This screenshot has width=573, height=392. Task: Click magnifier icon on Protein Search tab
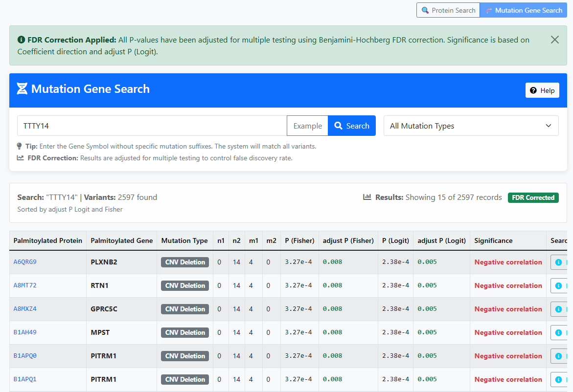(425, 10)
